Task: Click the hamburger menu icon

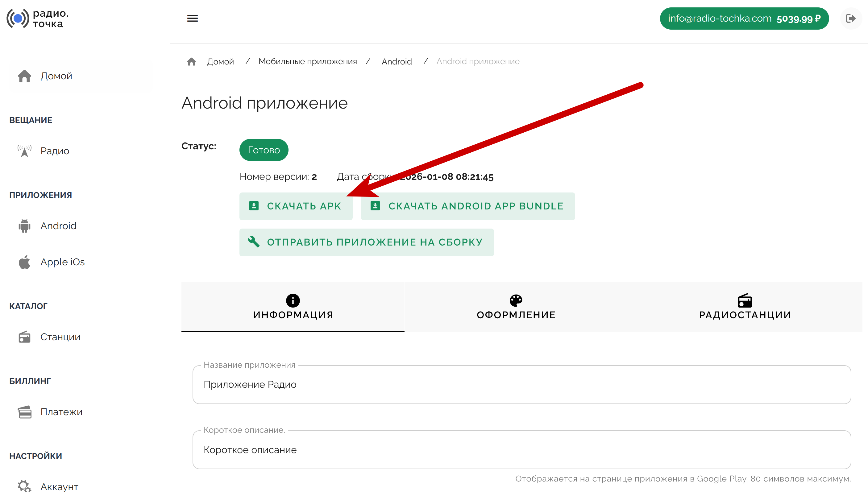Action: point(192,18)
